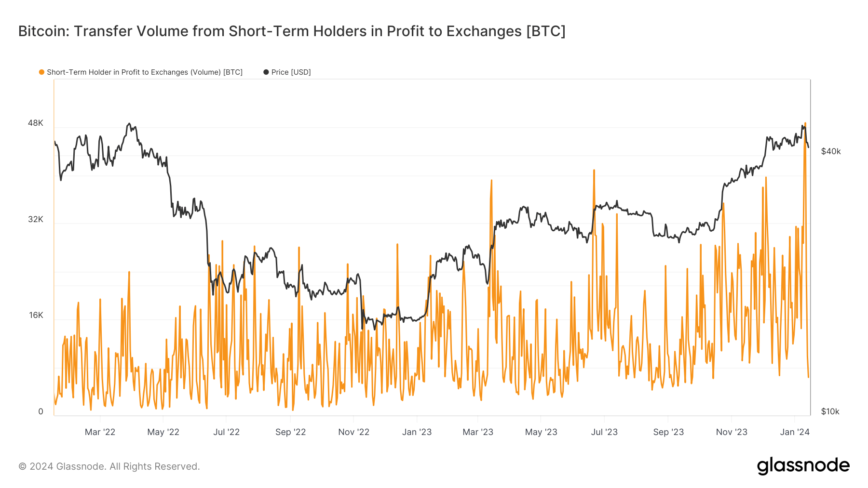Click the 0 left axis label

coord(41,411)
